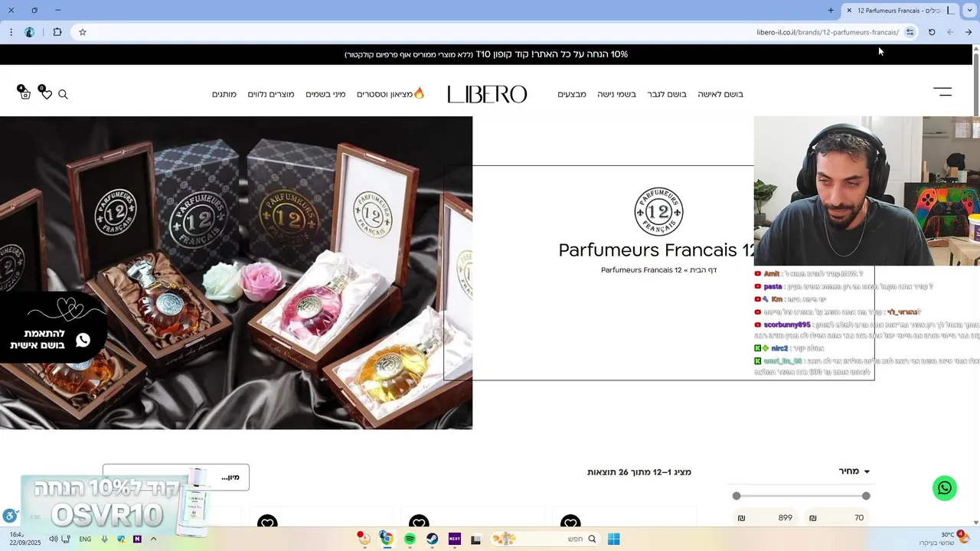Screen dimensions: 980x551
Task: Click left handle of price slider
Action: point(737,496)
